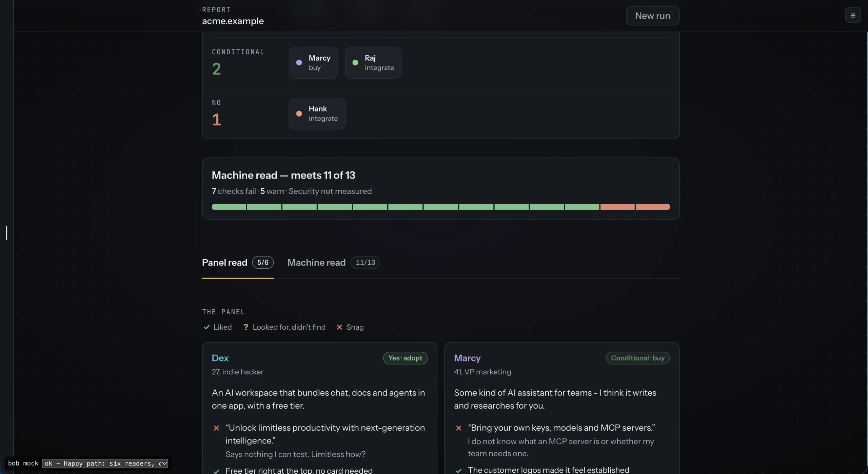Click the Conditional · buy badge on Marcy card
The width and height of the screenshot is (868, 474).
point(638,358)
